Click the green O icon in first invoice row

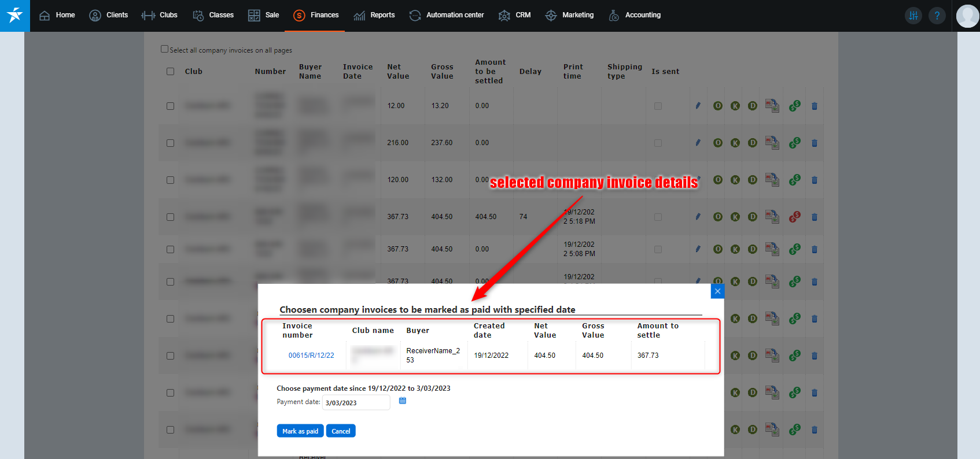click(x=718, y=106)
